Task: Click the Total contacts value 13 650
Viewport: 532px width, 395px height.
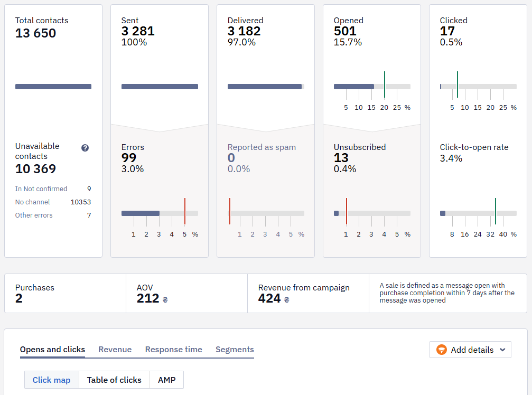Action: click(35, 33)
